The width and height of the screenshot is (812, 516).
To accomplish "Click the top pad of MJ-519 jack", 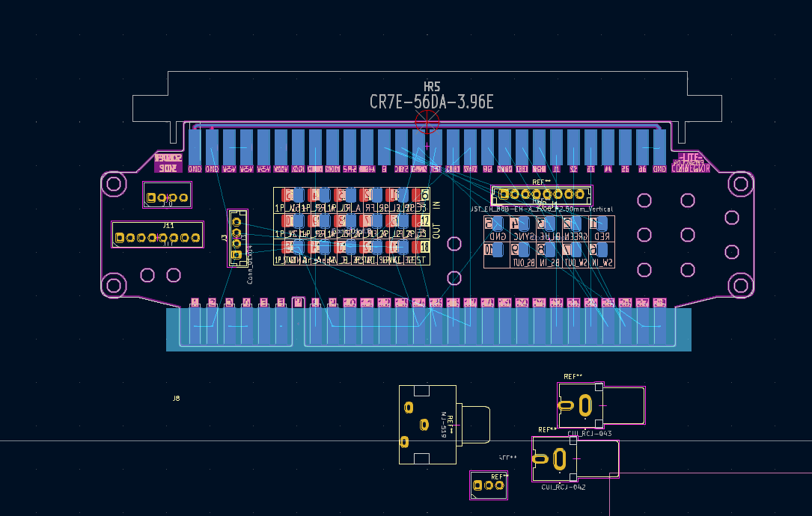I will pos(409,408).
